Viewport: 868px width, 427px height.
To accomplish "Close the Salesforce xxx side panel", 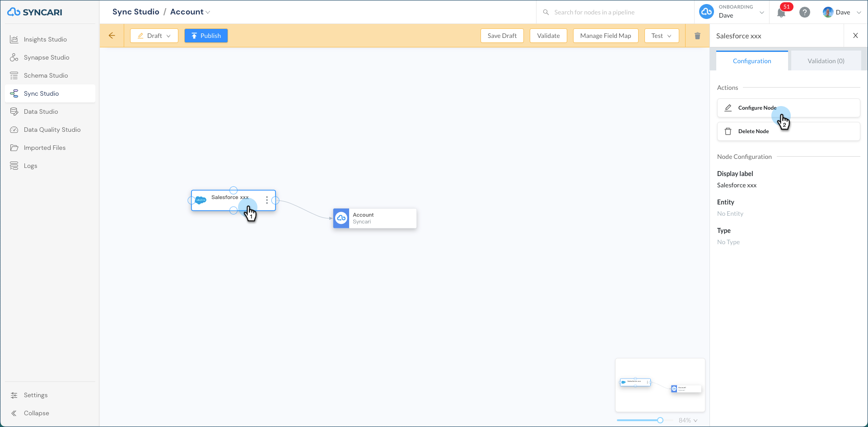I will click(855, 36).
